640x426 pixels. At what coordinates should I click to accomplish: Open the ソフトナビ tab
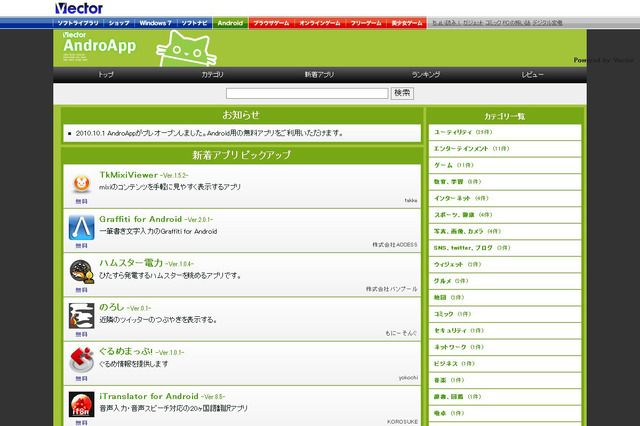pos(195,23)
